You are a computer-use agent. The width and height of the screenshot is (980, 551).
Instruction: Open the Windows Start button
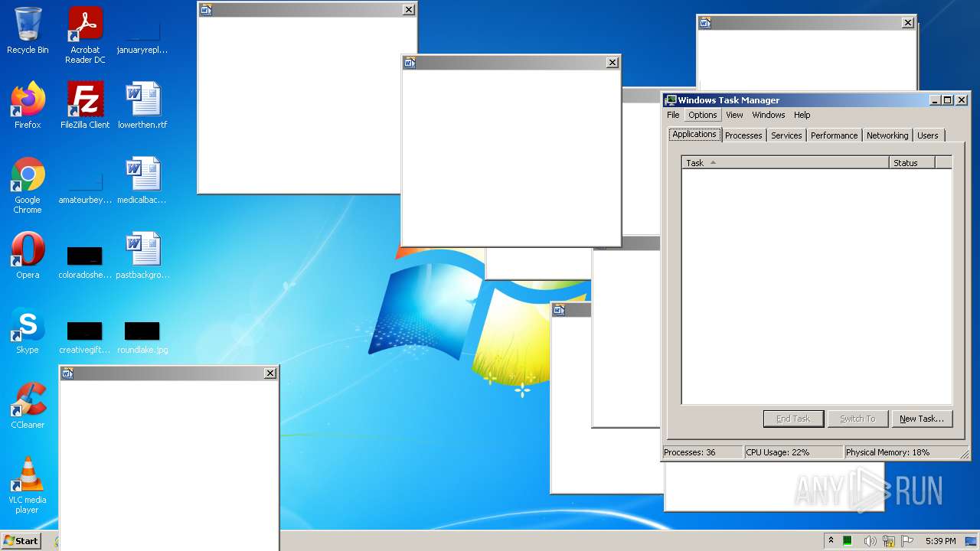tap(21, 540)
